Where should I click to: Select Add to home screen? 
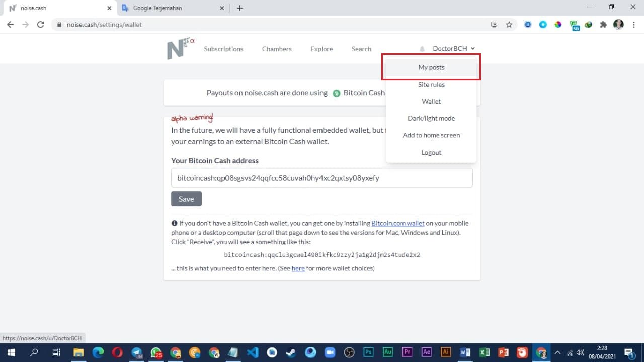tap(431, 135)
